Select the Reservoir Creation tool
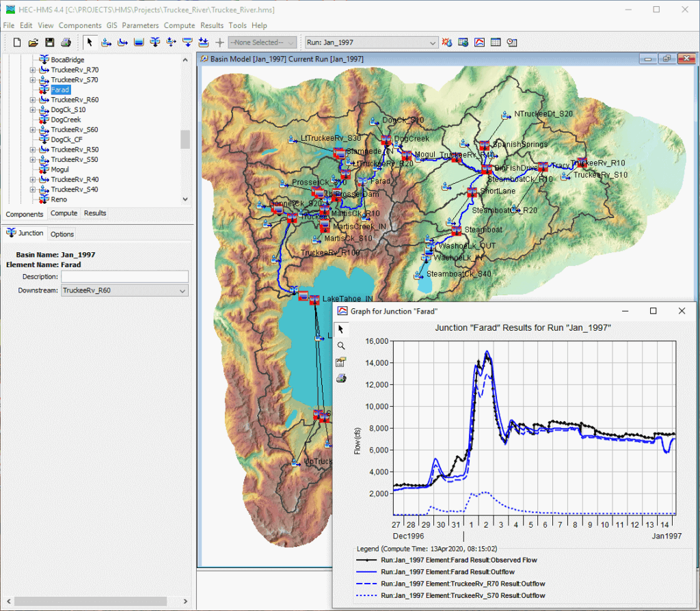 (x=139, y=42)
